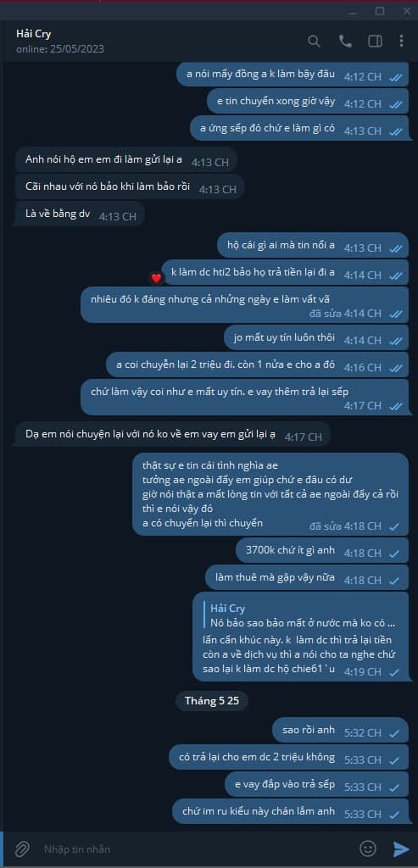Attach a file with the paperclip icon
Screen dimensions: 418x868
21,849
